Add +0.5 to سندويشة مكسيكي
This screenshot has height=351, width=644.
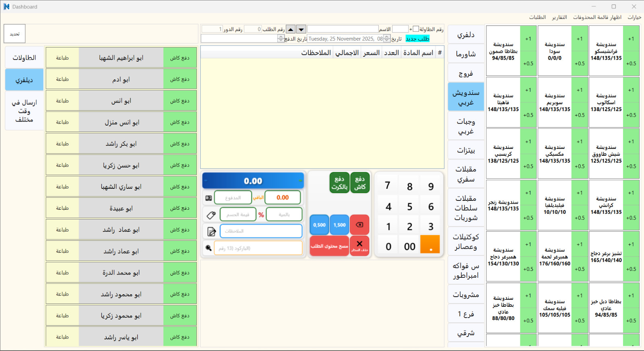pos(580,166)
